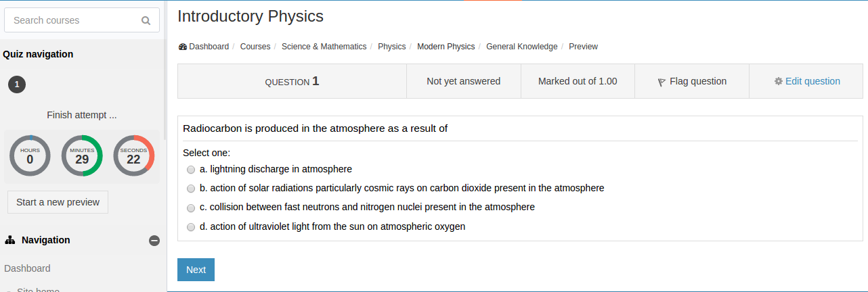Screen dimensions: 868x292
Task: Click the flag question icon
Action: [x=661, y=82]
